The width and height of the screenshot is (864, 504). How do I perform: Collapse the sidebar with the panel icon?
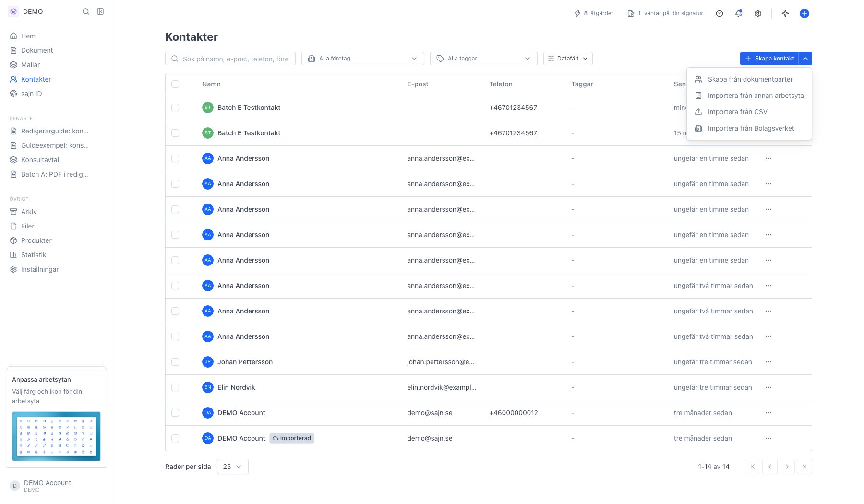click(100, 12)
